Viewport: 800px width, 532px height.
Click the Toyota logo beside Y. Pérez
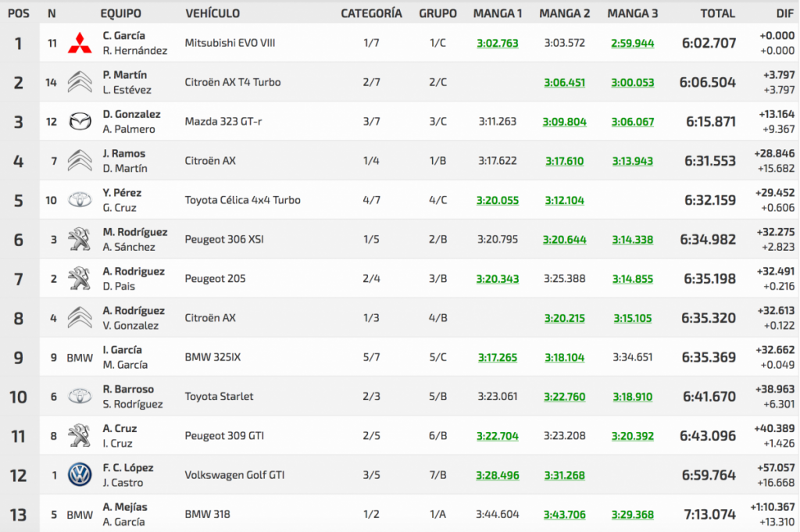coord(79,200)
